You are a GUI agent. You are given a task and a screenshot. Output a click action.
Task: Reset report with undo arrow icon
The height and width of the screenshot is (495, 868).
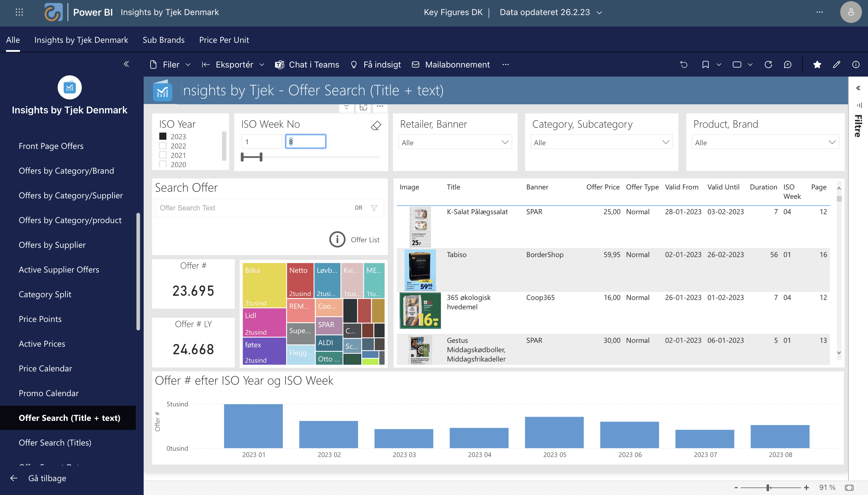pyautogui.click(x=684, y=65)
